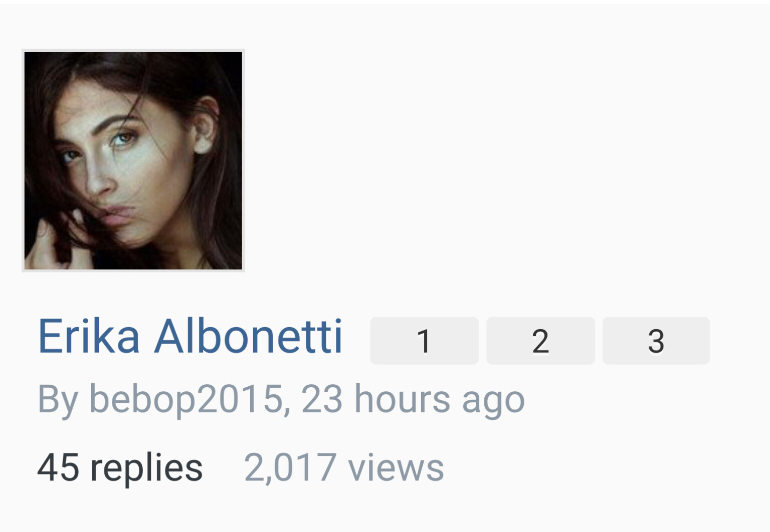Image resolution: width=770 pixels, height=532 pixels.
Task: View the bebop2015 author profile
Action: click(186, 400)
